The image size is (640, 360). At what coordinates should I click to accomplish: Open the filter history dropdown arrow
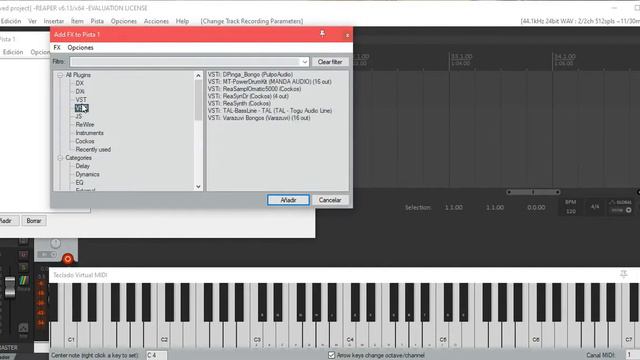[x=304, y=62]
